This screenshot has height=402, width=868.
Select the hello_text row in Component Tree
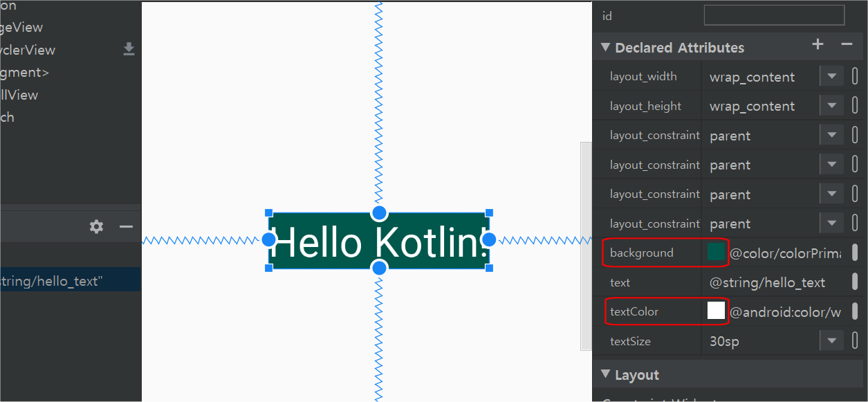pyautogui.click(x=71, y=280)
